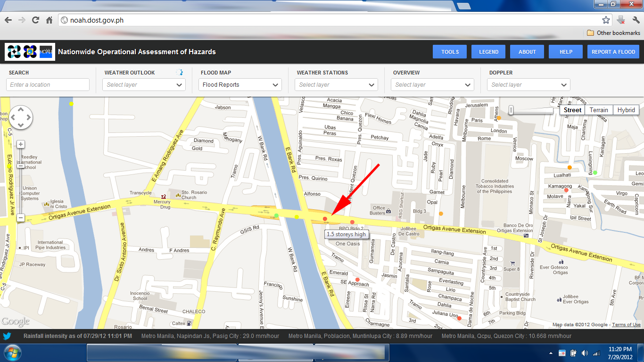This screenshot has height=362, width=644.
Task: Click the layer opacity slider handle near Street
Action: 511,110
